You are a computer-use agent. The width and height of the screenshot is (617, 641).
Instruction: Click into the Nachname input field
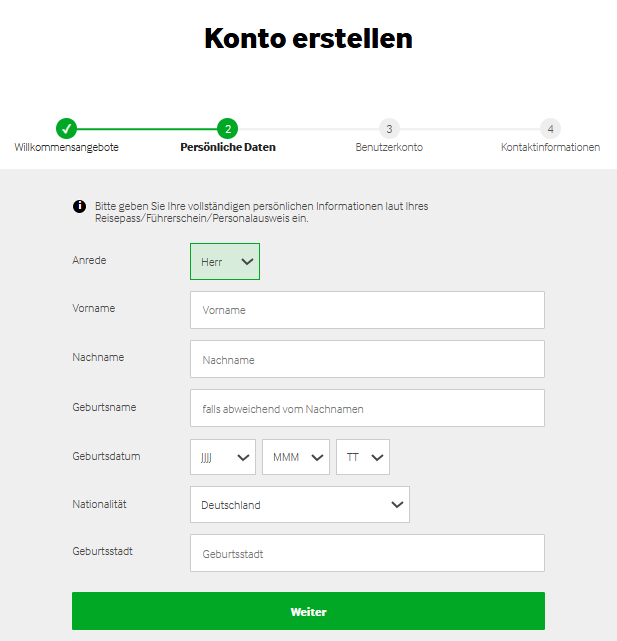tap(367, 359)
